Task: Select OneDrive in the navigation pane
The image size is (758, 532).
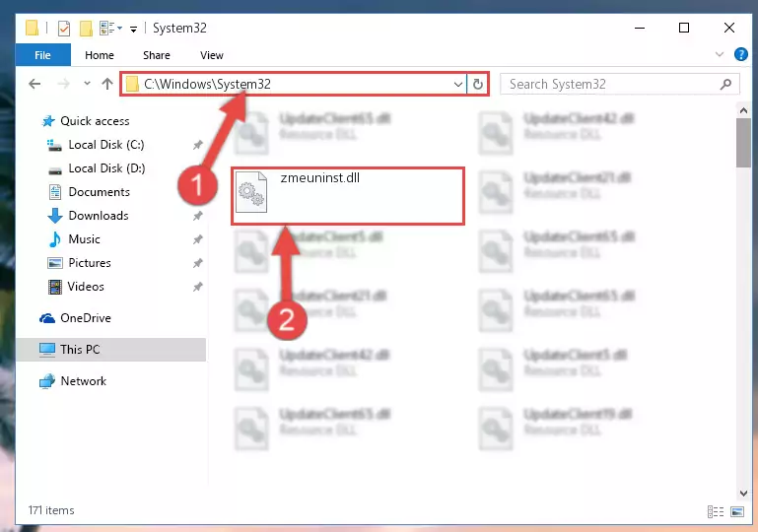Action: [x=86, y=318]
